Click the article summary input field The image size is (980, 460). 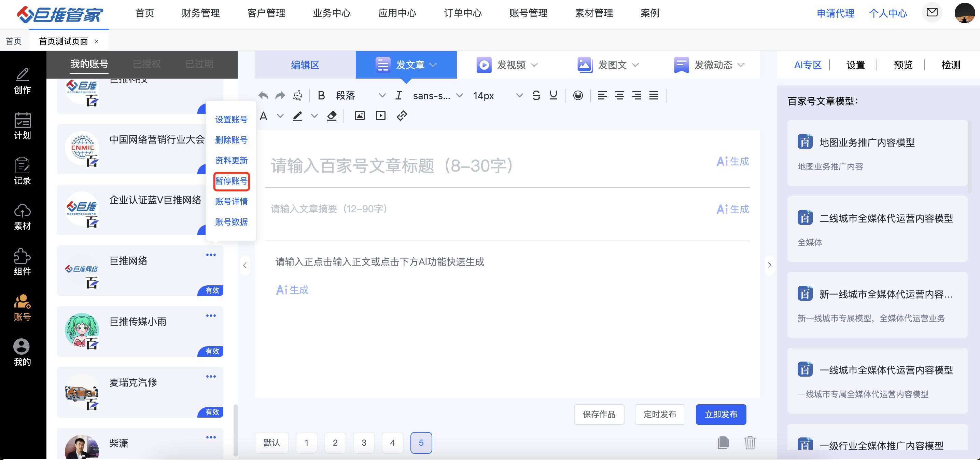tap(487, 209)
